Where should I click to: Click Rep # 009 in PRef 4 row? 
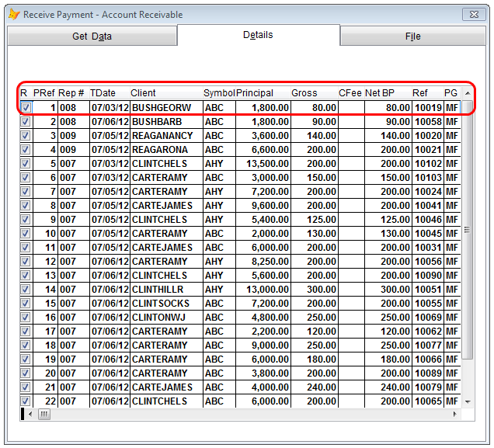[x=74, y=150]
